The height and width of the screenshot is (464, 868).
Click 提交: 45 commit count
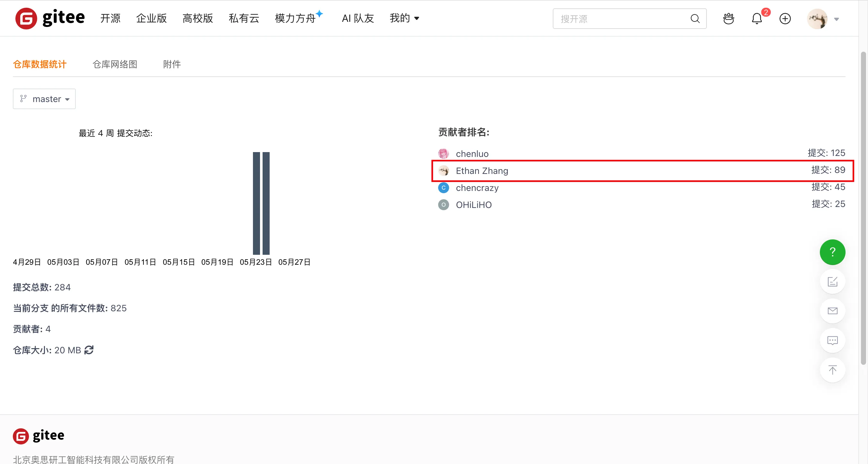click(x=828, y=187)
